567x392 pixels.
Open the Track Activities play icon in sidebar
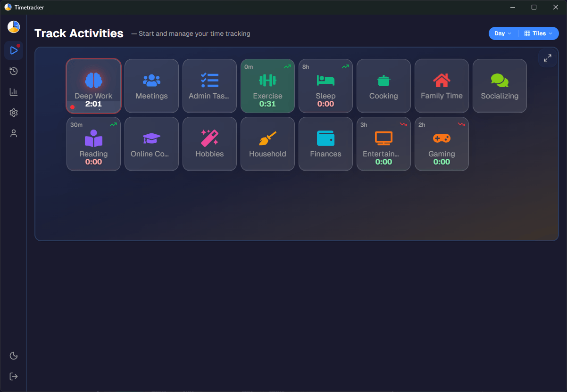(13, 50)
